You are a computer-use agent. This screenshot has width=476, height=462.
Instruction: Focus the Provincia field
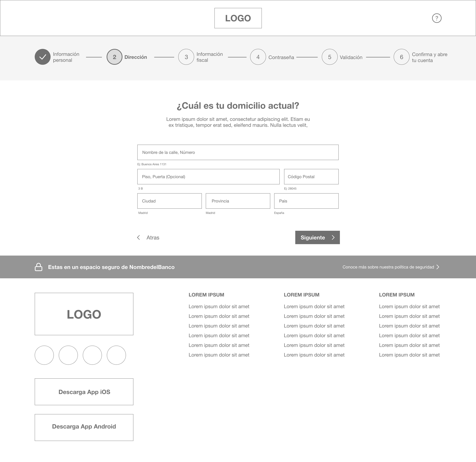pyautogui.click(x=238, y=201)
